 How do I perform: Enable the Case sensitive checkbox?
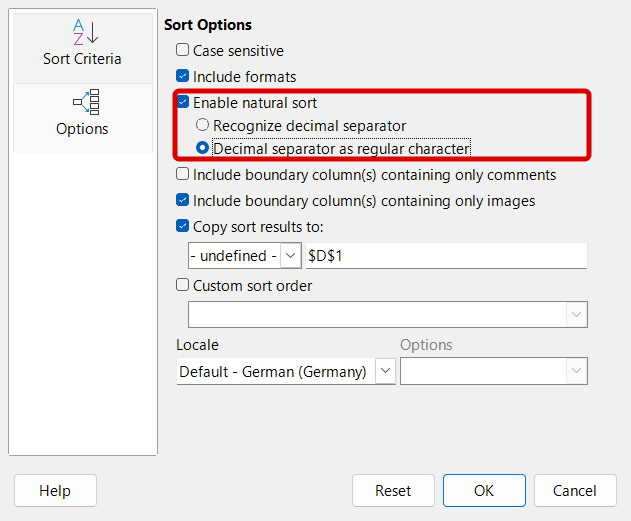click(183, 51)
